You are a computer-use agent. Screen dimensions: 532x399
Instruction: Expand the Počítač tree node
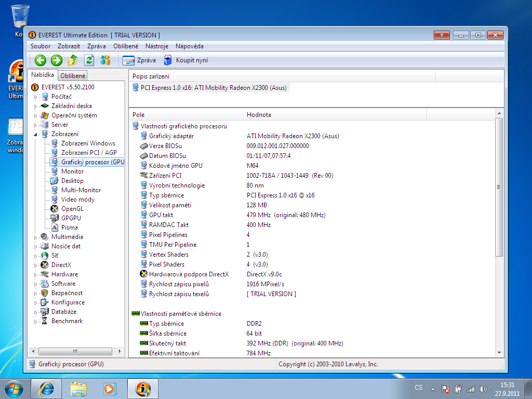pos(36,97)
